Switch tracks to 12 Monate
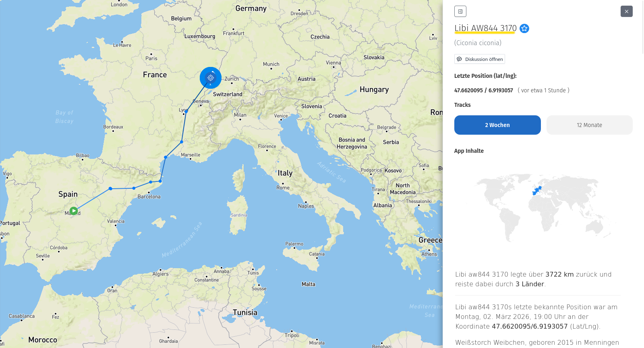 [x=589, y=125]
